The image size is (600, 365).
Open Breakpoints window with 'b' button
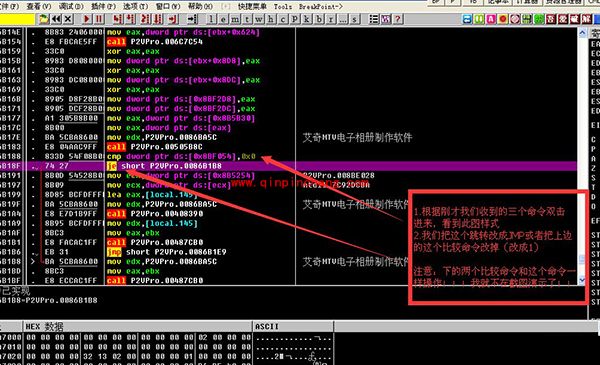319,19
